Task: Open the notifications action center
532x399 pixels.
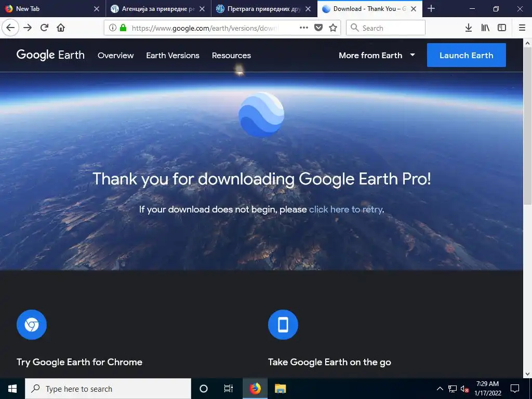Action: point(515,389)
